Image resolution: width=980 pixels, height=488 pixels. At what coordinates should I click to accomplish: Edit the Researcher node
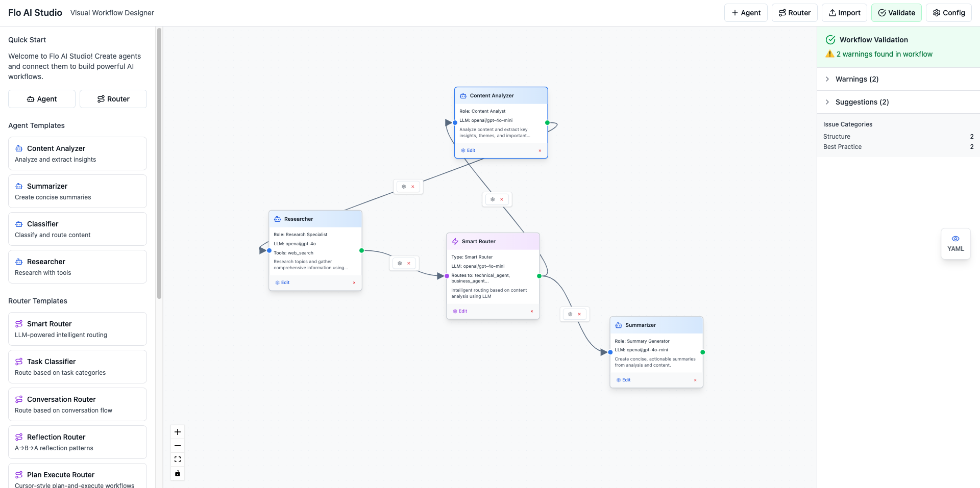(283, 282)
